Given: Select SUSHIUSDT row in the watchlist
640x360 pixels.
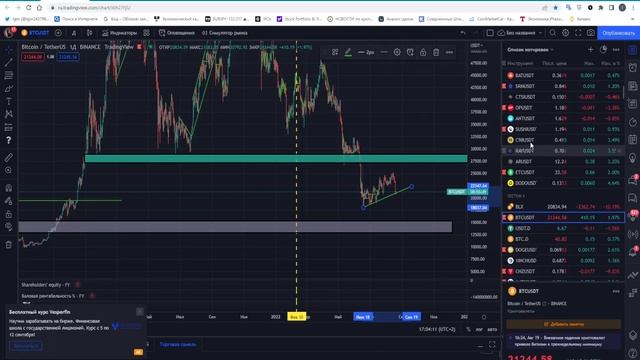Looking at the screenshot, I should pos(563,129).
